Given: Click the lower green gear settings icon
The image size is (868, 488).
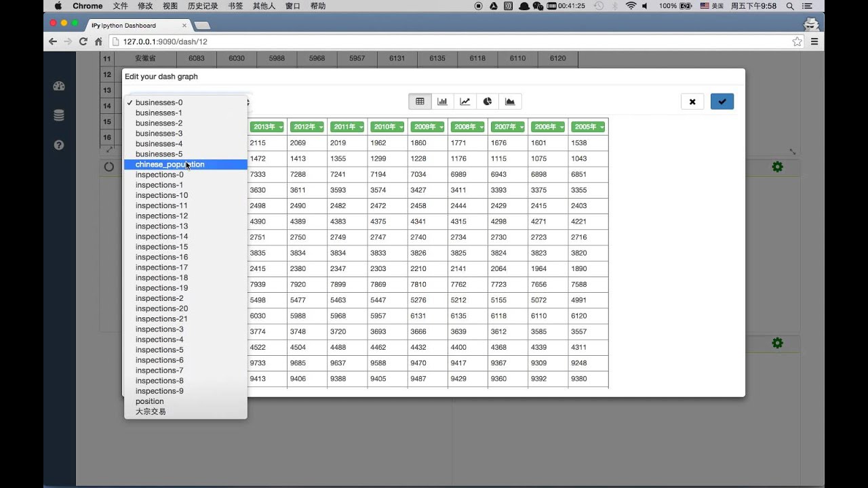Looking at the screenshot, I should tap(777, 343).
